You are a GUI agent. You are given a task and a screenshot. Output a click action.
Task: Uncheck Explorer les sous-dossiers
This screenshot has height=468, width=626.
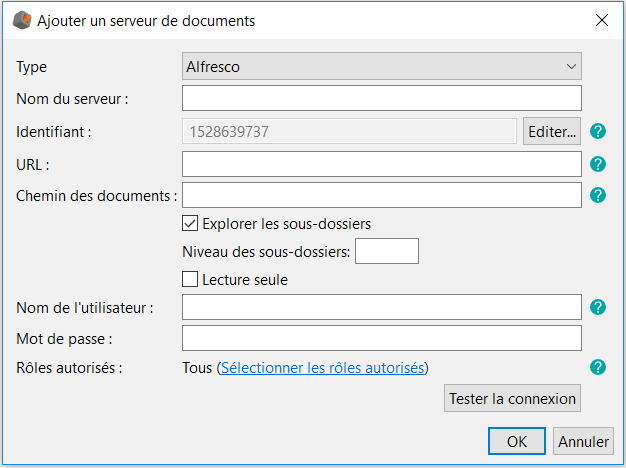coord(191,224)
